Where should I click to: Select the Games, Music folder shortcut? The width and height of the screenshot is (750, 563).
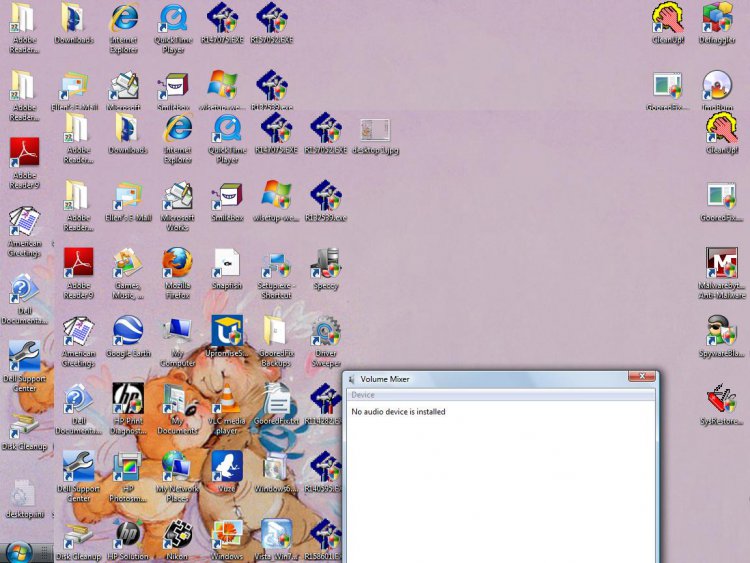(128, 274)
